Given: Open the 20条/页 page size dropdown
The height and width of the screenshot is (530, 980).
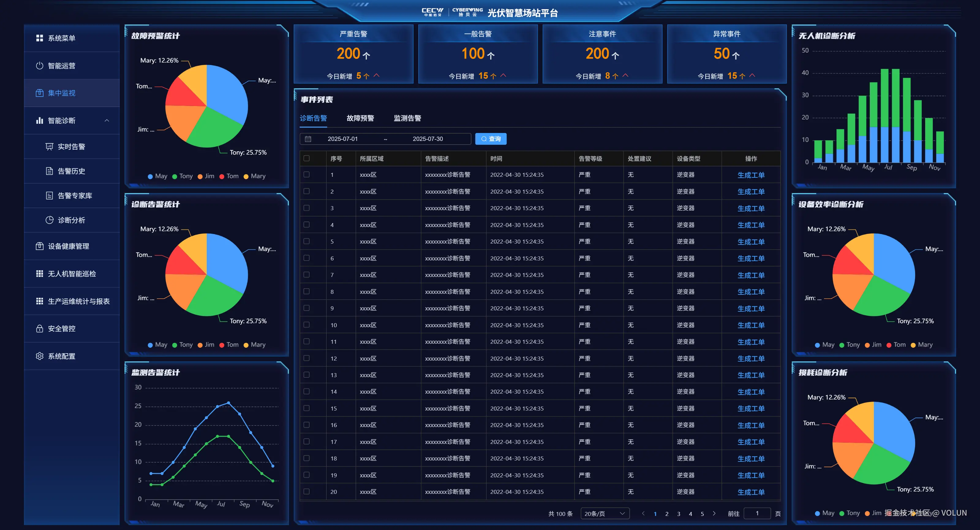Looking at the screenshot, I should [605, 513].
